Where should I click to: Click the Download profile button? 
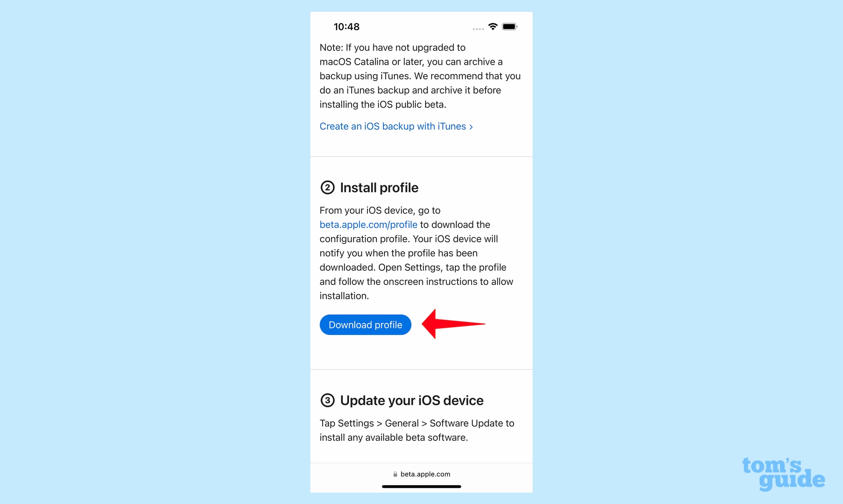coord(365,324)
